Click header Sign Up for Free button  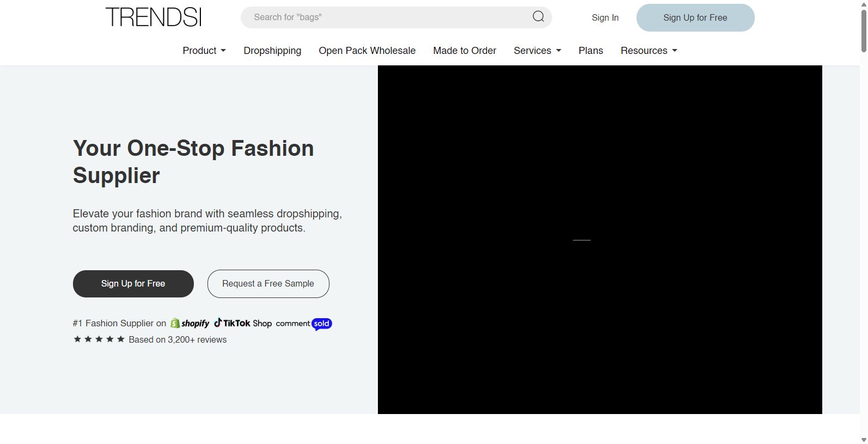pyautogui.click(x=695, y=17)
